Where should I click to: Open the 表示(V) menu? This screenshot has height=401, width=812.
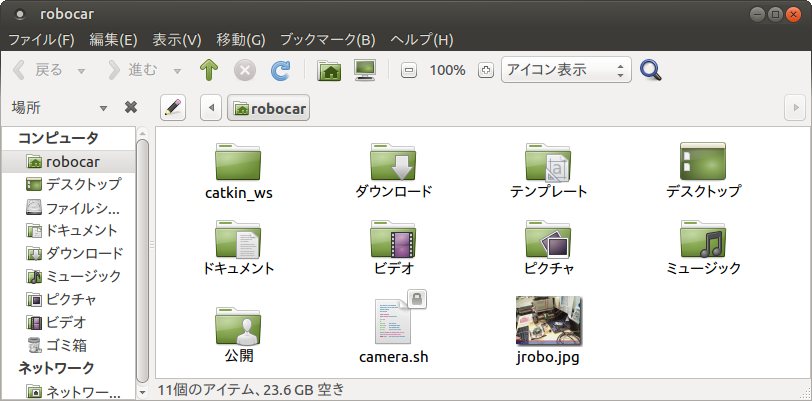tap(177, 40)
